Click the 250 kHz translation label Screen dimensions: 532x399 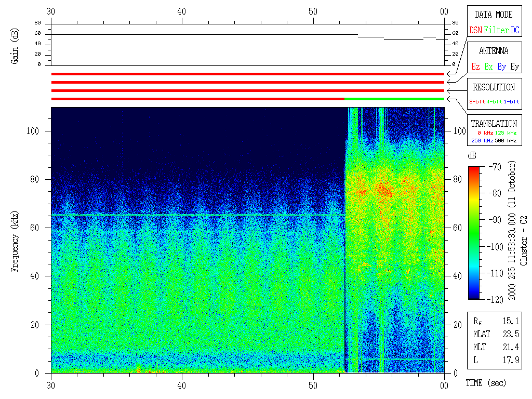[x=482, y=141]
